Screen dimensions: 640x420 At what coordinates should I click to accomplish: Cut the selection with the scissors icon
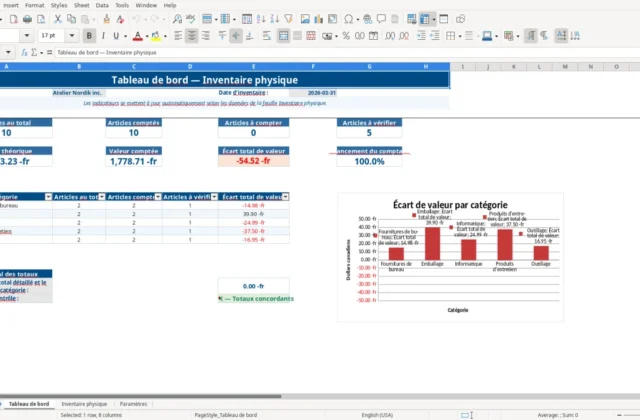point(58,19)
